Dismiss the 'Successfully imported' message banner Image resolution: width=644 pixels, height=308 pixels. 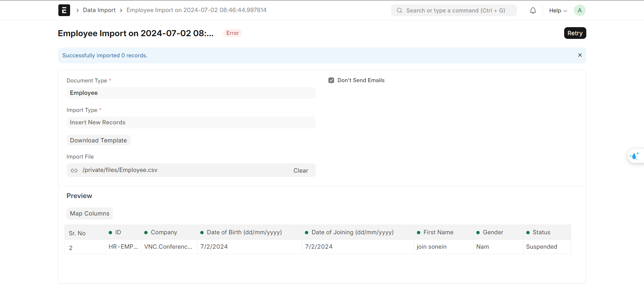tap(580, 55)
